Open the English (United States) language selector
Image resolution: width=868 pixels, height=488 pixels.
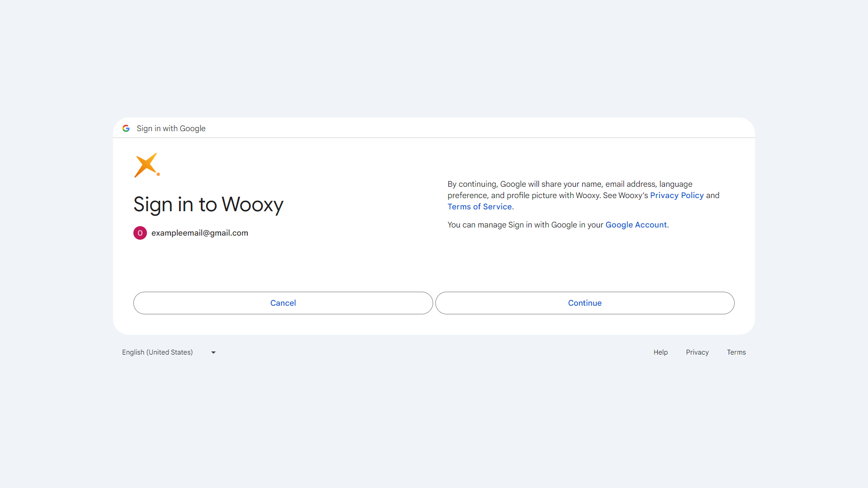click(157, 352)
